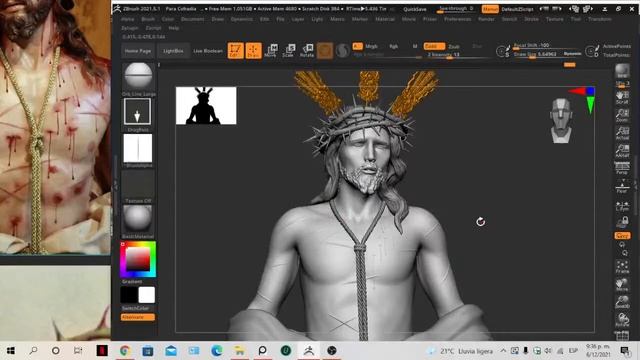Toggle the Zsub button
640x360 pixels.
(x=454, y=47)
